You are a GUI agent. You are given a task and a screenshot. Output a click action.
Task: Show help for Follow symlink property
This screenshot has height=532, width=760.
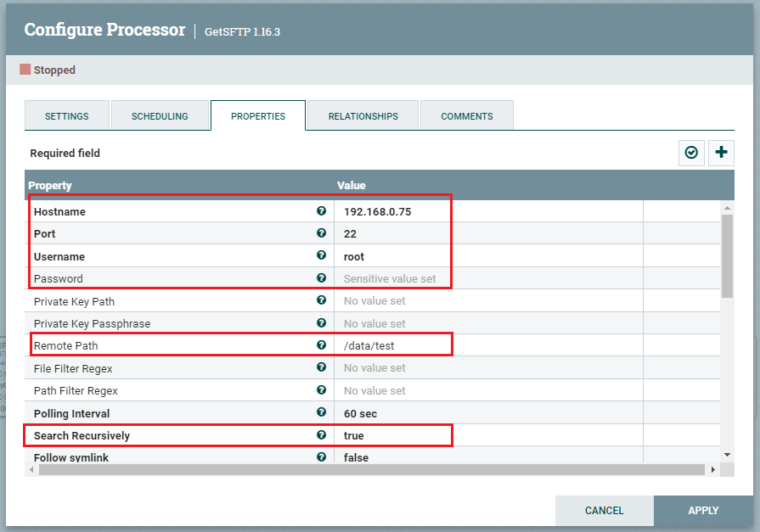321,456
